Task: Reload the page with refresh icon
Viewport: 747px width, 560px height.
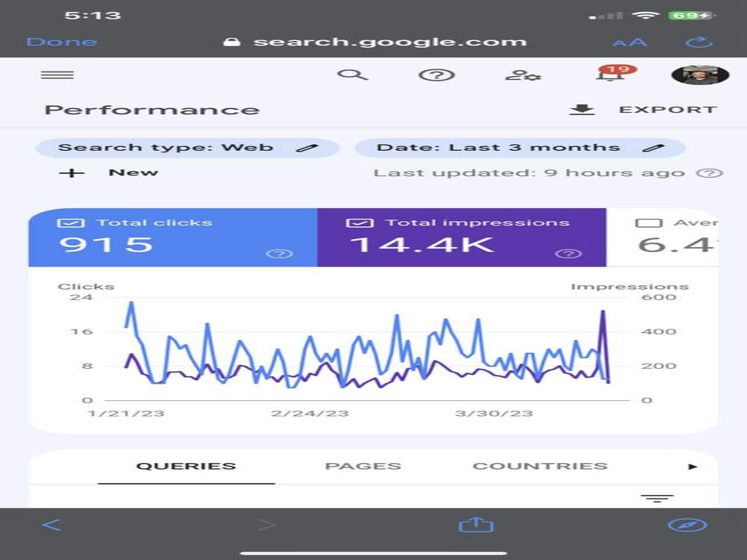Action: 699,42
